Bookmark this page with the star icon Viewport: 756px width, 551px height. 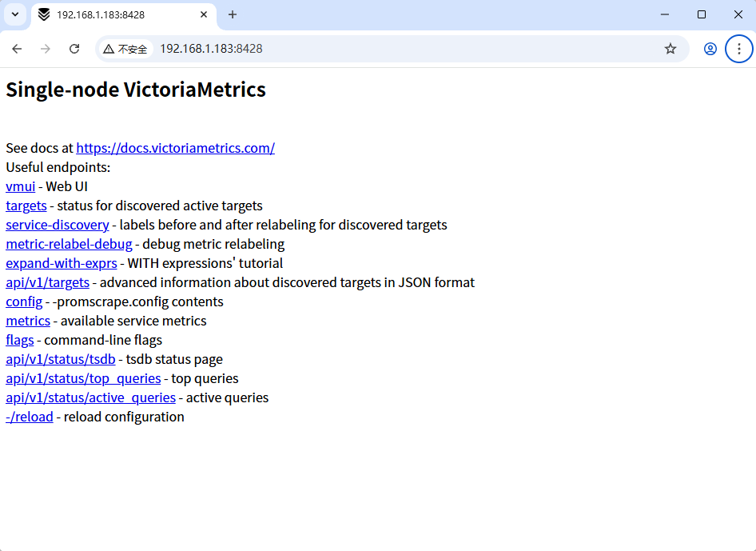tap(670, 49)
